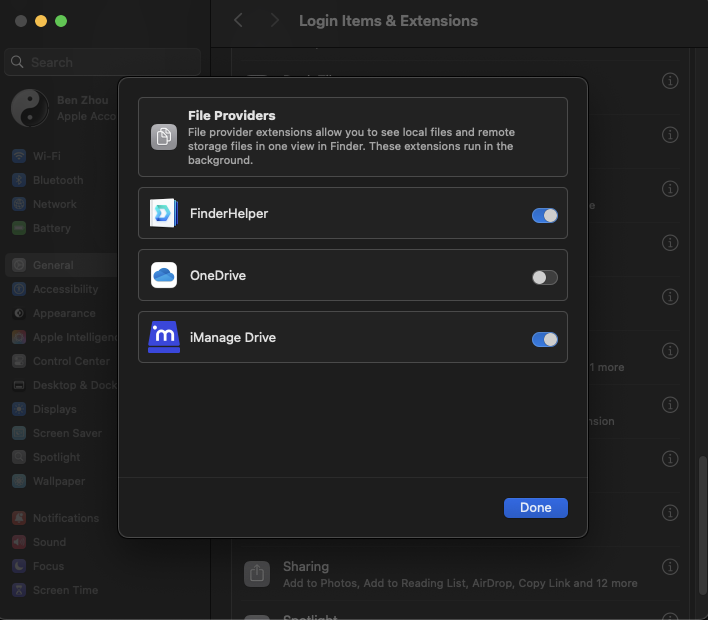Image resolution: width=708 pixels, height=620 pixels.
Task: Open Notifications settings from the sidebar
Action: click(x=65, y=518)
